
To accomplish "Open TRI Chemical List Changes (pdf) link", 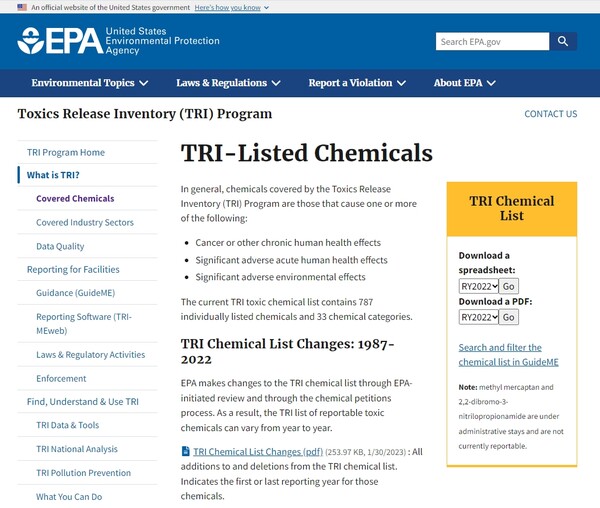I will tap(257, 451).
